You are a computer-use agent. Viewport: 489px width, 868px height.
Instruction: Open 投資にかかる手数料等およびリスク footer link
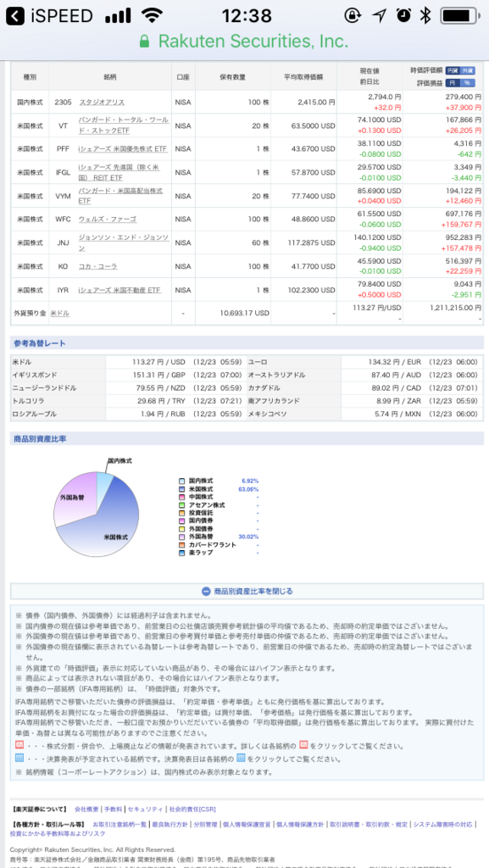(x=58, y=834)
